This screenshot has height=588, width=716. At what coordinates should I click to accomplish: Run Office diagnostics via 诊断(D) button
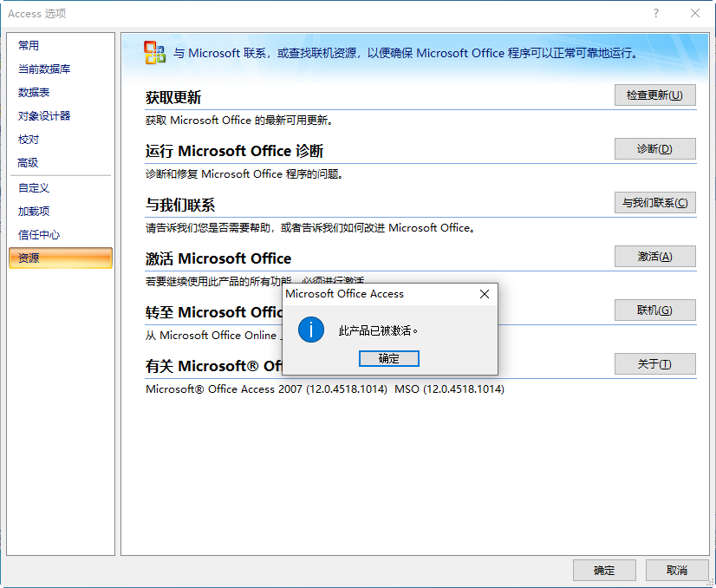(654, 149)
